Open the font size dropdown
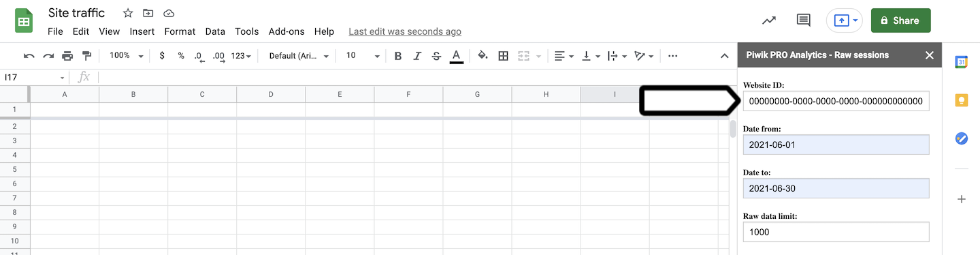The height and width of the screenshot is (255, 980). (x=362, y=56)
